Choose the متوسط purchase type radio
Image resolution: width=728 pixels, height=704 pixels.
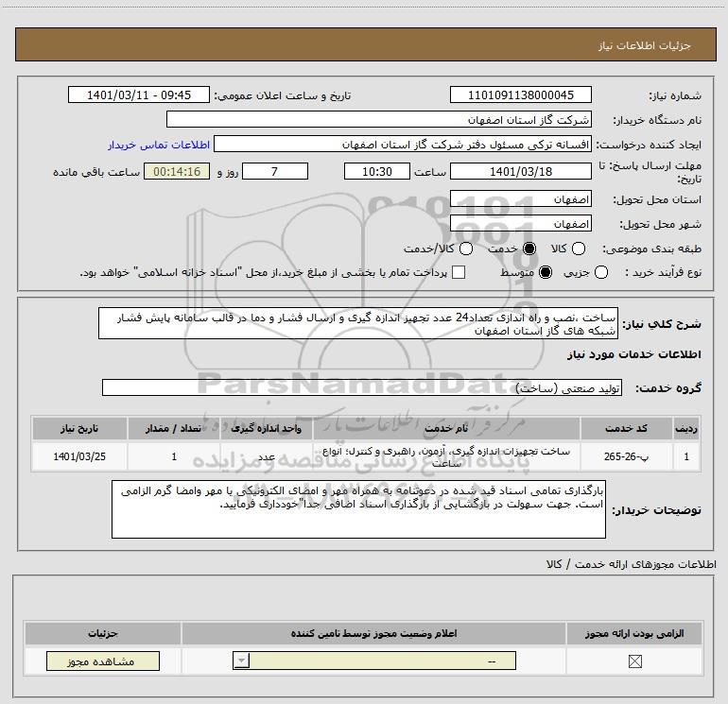click(546, 272)
